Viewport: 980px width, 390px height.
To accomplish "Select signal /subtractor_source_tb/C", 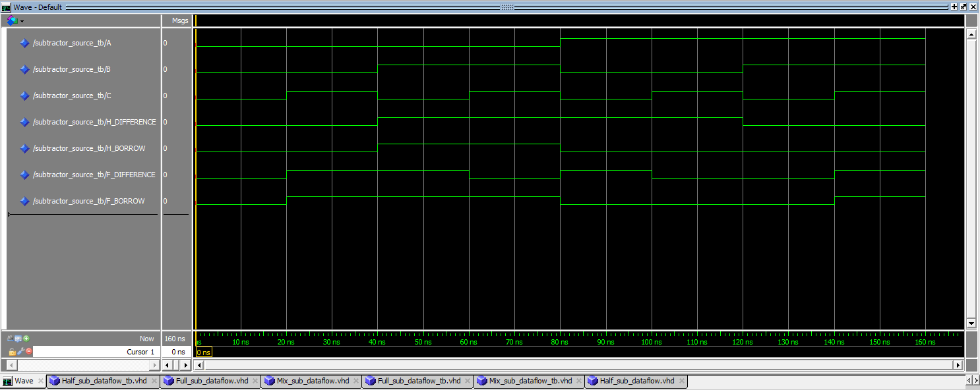I will click(72, 96).
